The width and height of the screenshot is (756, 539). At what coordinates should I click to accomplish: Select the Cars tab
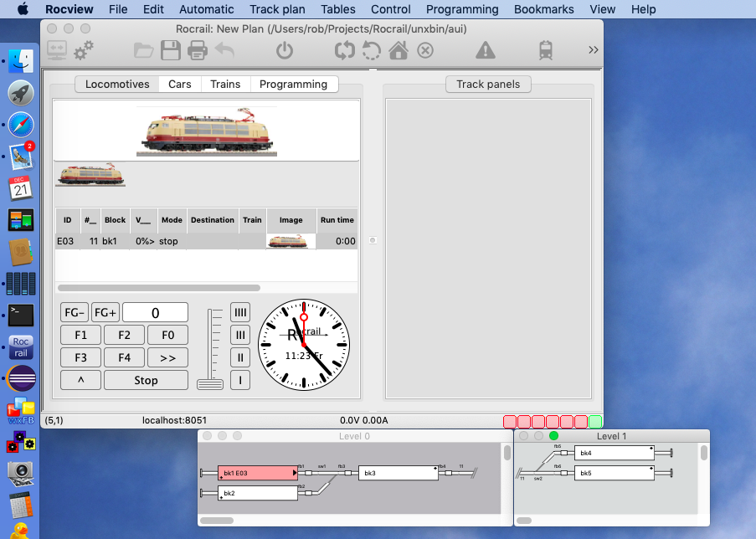coord(180,84)
